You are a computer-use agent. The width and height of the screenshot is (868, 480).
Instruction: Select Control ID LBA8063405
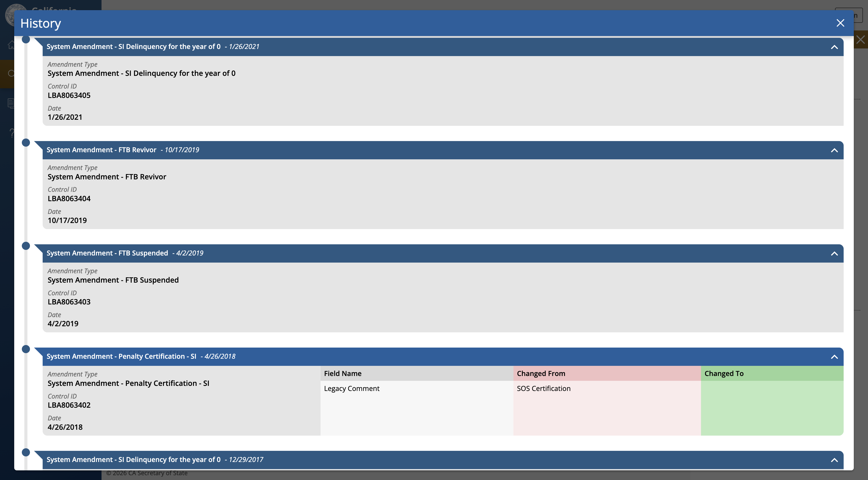click(69, 95)
